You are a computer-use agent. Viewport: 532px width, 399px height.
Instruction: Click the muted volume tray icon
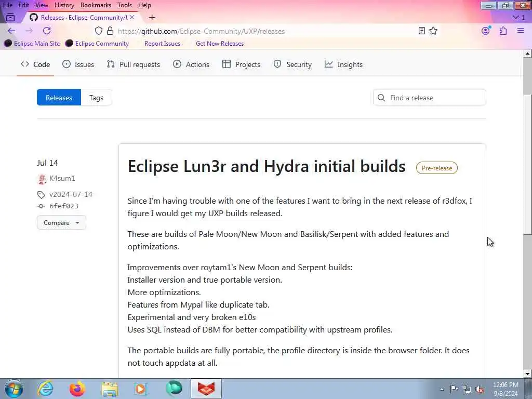[480, 389]
